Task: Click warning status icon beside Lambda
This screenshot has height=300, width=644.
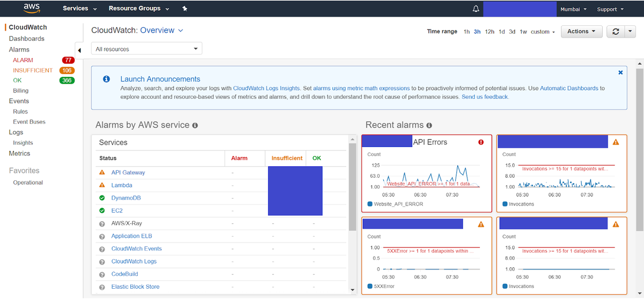Action: pyautogui.click(x=102, y=185)
